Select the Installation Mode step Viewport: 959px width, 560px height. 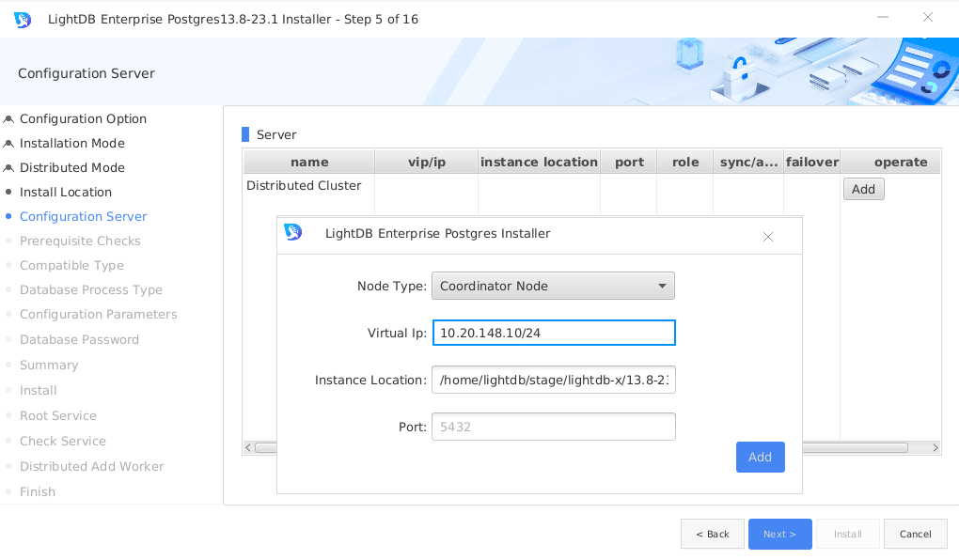pyautogui.click(x=72, y=143)
